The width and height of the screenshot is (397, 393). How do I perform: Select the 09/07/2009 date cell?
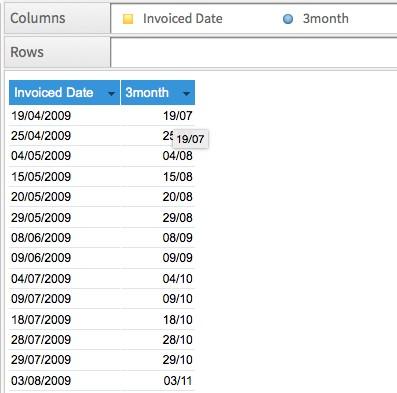pyautogui.click(x=64, y=299)
